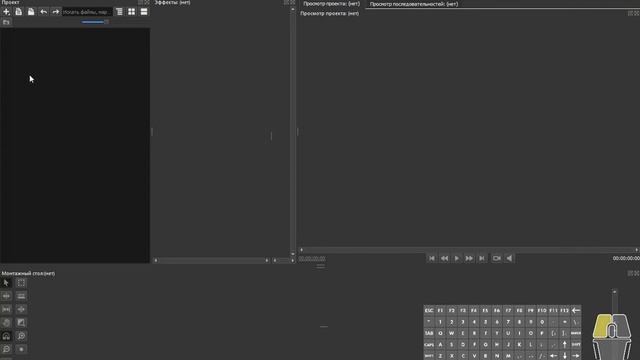The width and height of the screenshot is (640, 360).
Task: Switch project bin to large rows view
Action: click(x=144, y=12)
